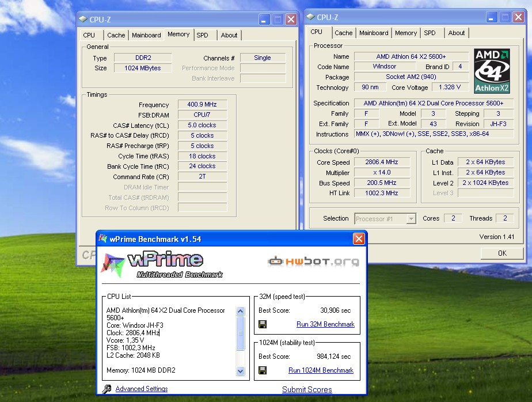Close the right CPU-Z CPU window
The image size is (532, 402).
click(x=518, y=17)
